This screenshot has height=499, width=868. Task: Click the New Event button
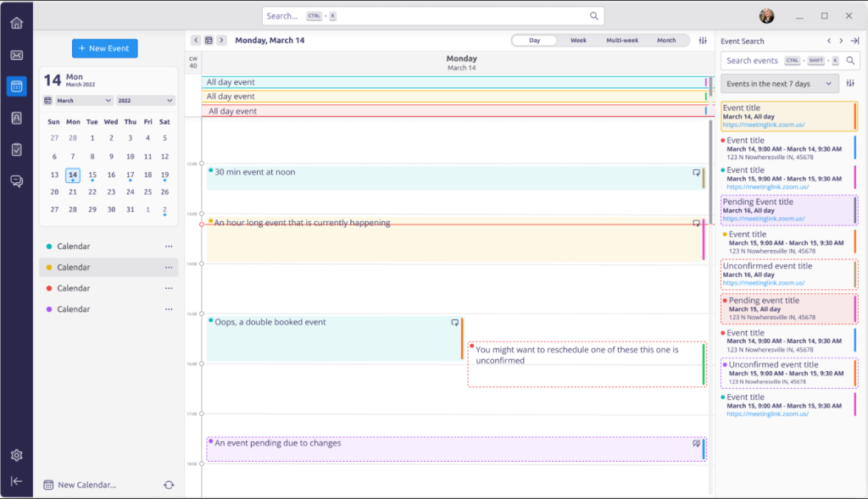[104, 48]
